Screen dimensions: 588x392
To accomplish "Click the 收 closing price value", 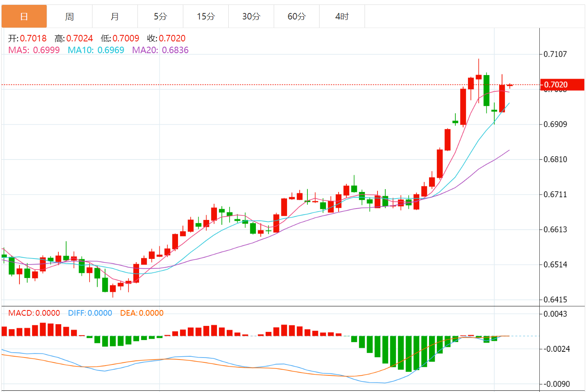I will click(172, 39).
